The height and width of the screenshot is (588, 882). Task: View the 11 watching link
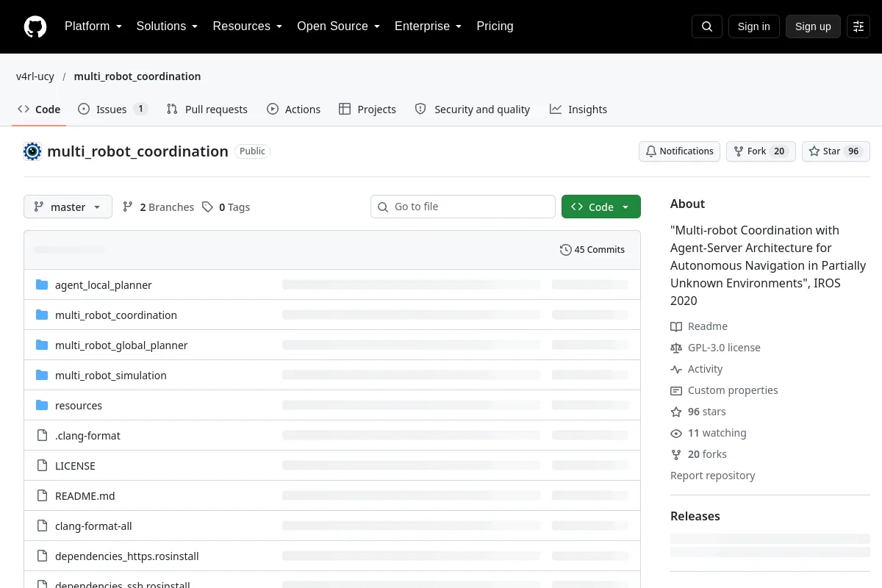[709, 433]
